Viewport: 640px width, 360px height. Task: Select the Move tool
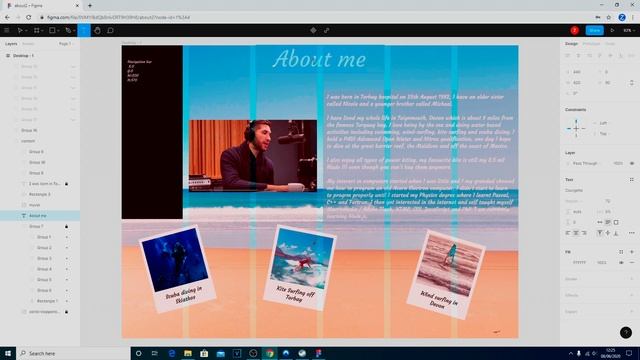point(19,30)
